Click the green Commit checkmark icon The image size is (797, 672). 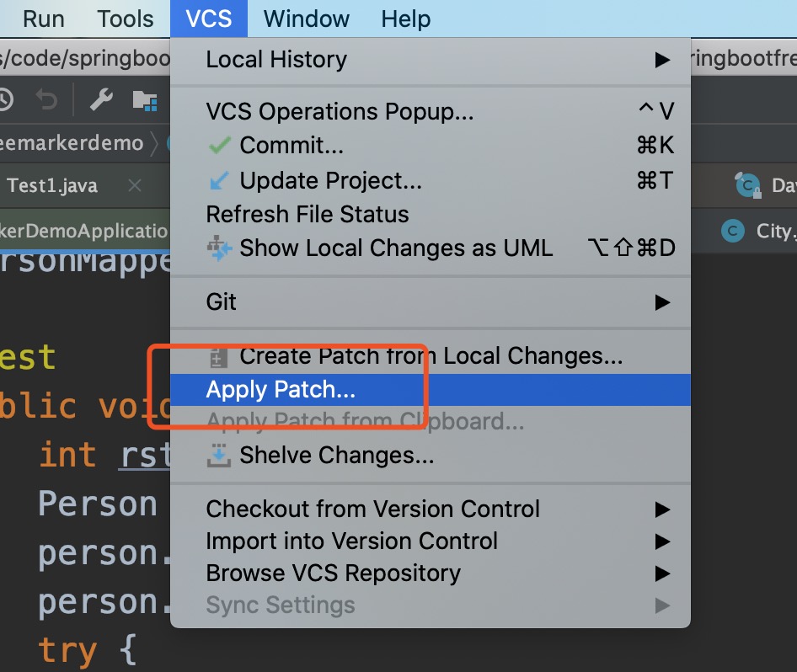(x=219, y=146)
